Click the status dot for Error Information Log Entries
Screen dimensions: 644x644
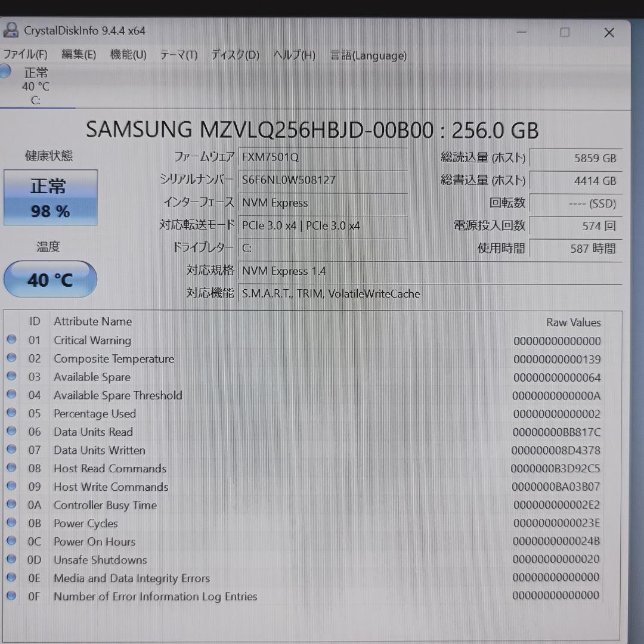point(11,595)
